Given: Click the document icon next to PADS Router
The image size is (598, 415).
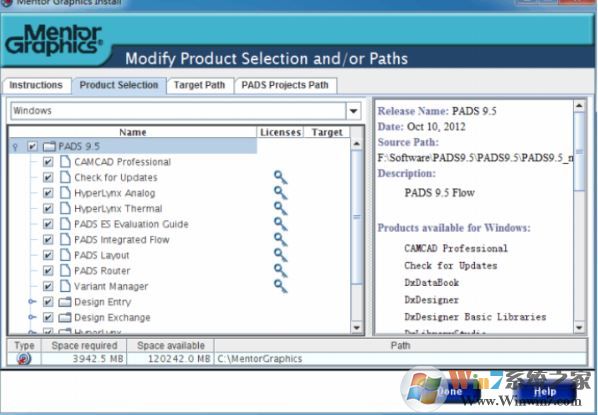Looking at the screenshot, I should pyautogui.click(x=65, y=271).
